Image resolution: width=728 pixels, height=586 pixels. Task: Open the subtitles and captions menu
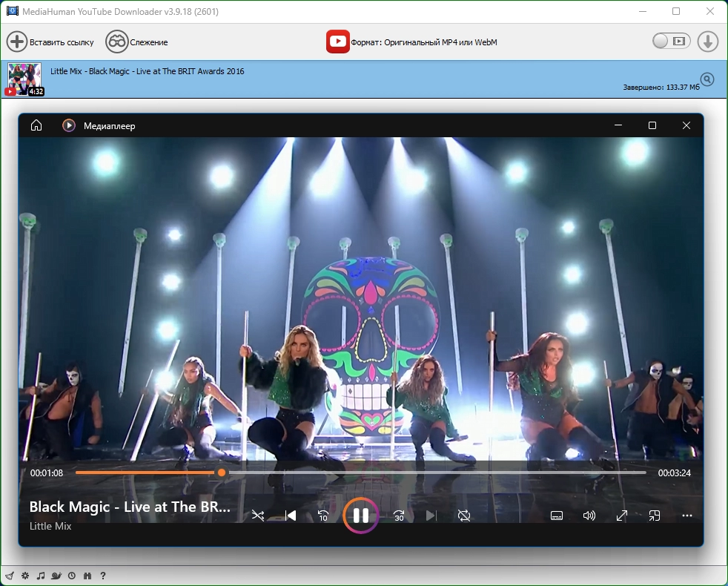pos(557,516)
